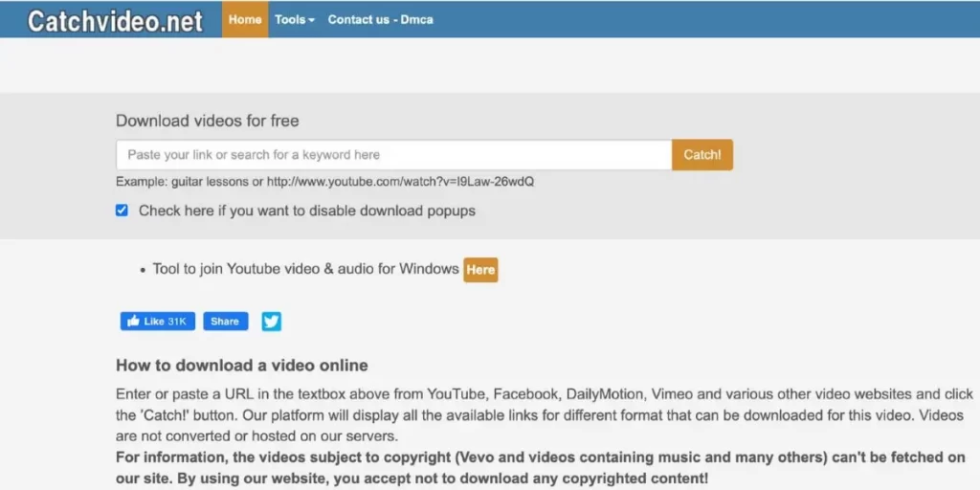The image size is (980, 490).
Task: Click the 'How to download a video online' heading
Action: tap(242, 365)
